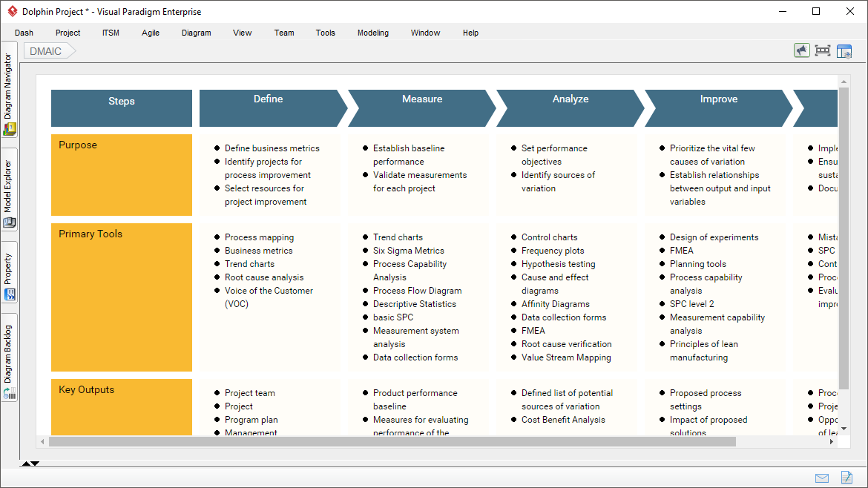Click the horizontal scrollbar thumb
This screenshot has height=488, width=868.
(x=392, y=441)
